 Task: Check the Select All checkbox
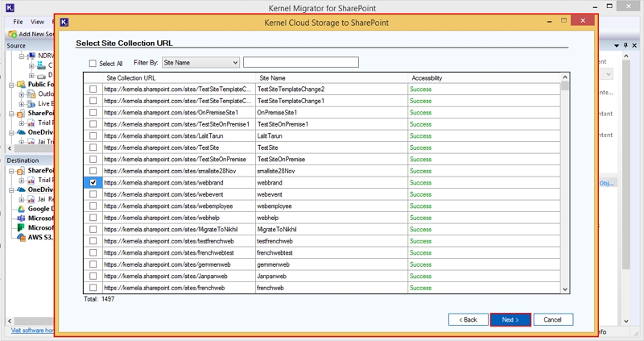click(93, 64)
